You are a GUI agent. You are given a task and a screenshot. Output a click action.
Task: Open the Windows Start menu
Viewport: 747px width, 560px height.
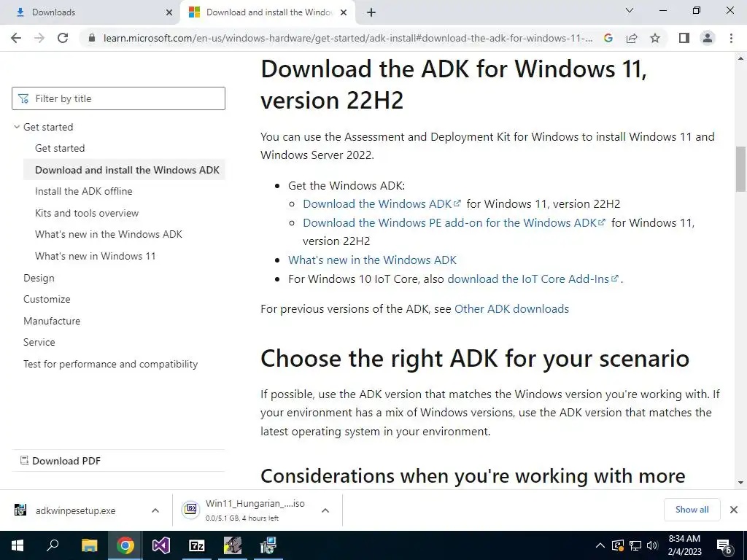click(x=18, y=545)
